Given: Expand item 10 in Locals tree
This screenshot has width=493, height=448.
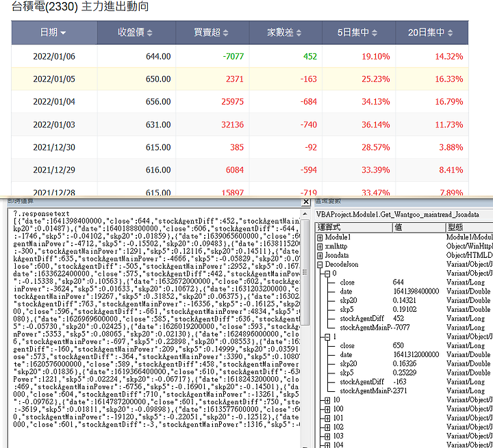Looking at the screenshot, I should click(327, 400).
